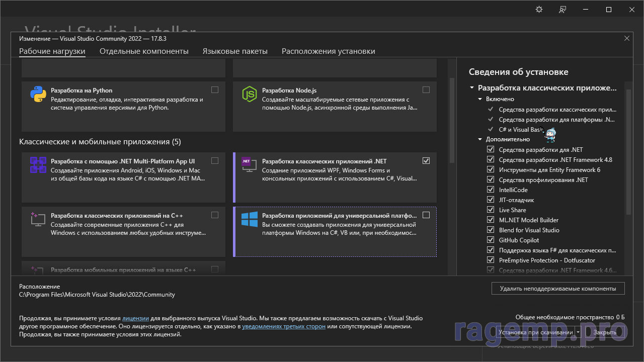Viewport: 644px width, 362px height.
Task: Uncheck Средства разработки для .NET component
Action: [x=491, y=150]
